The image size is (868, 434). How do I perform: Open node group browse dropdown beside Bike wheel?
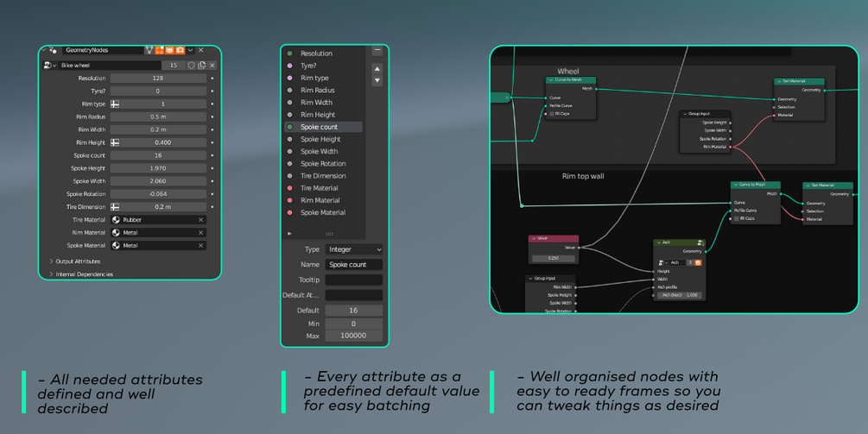click(50, 66)
